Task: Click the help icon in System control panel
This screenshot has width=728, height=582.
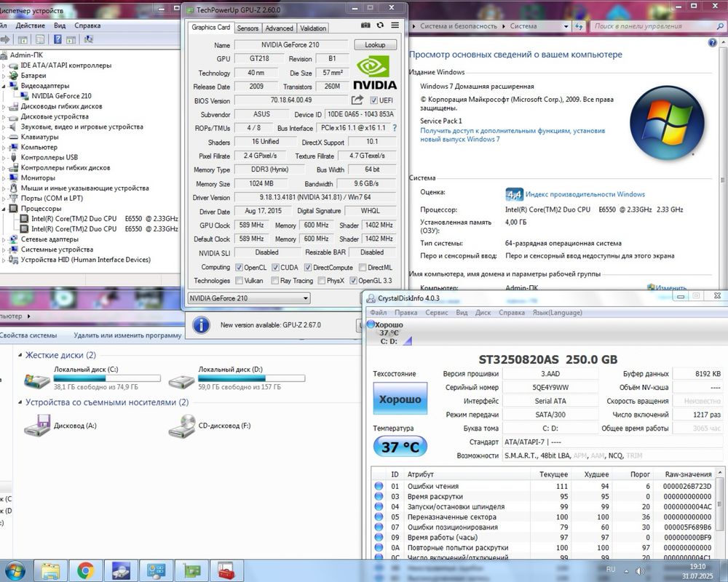Action: tap(712, 43)
